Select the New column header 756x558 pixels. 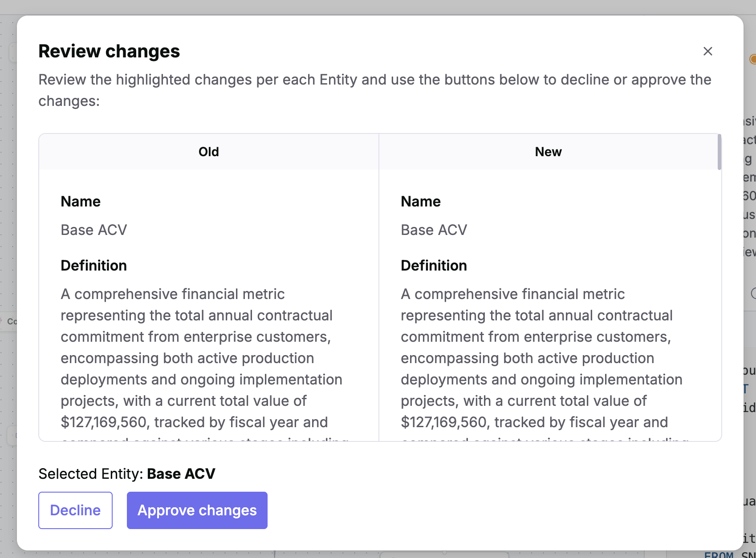[x=548, y=152]
